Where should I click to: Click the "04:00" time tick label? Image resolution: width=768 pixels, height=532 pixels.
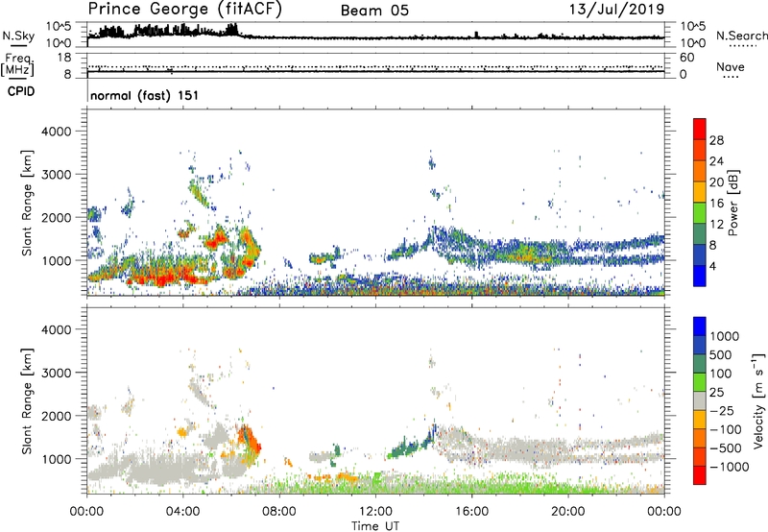coord(182,512)
